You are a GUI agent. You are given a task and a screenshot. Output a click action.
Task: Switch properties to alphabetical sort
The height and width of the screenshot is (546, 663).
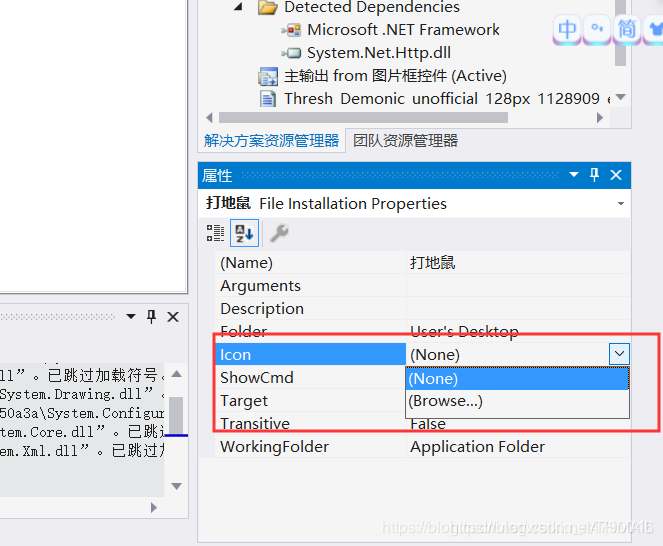point(244,233)
